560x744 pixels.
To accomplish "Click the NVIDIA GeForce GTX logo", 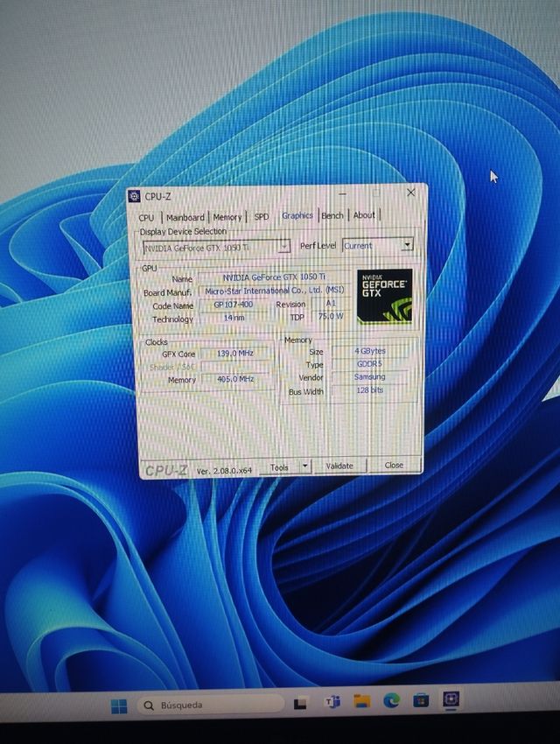I will tap(384, 295).
